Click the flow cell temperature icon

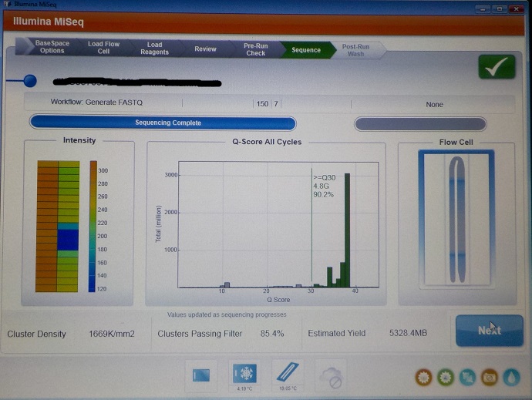pos(288,373)
